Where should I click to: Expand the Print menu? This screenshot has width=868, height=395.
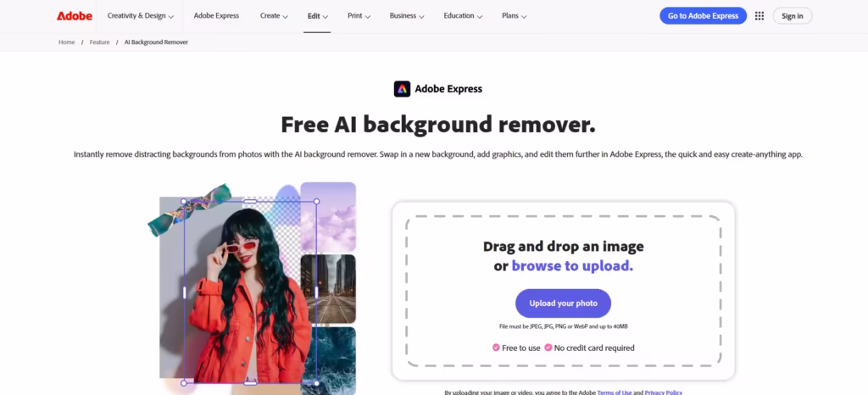pos(359,16)
